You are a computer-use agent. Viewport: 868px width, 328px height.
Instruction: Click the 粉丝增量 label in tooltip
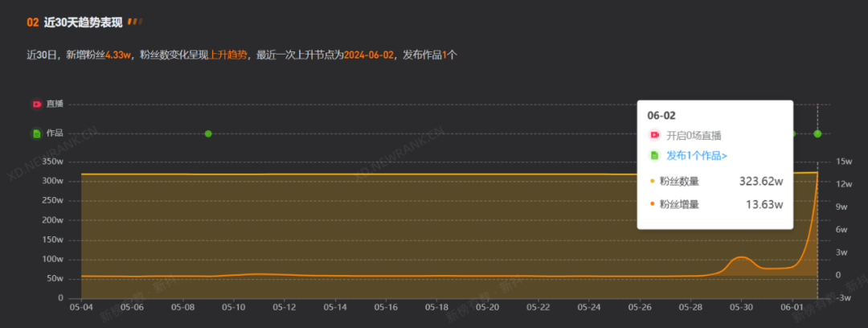coord(678,204)
